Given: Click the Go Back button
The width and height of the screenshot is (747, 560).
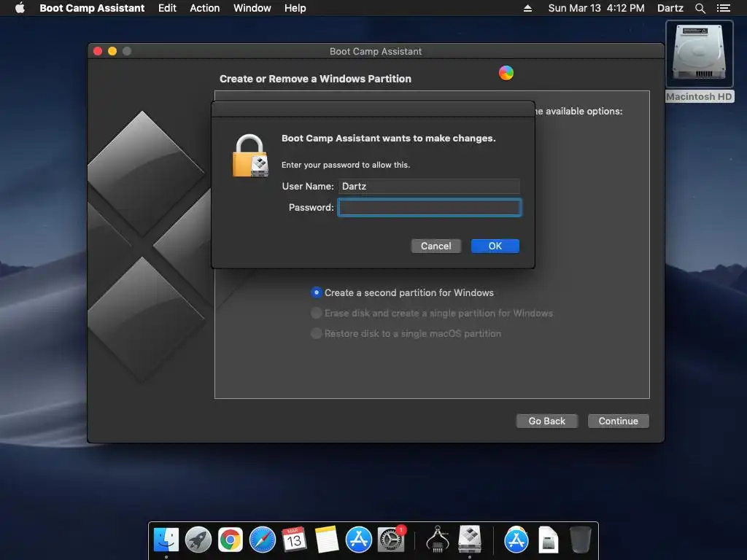Looking at the screenshot, I should [x=547, y=421].
